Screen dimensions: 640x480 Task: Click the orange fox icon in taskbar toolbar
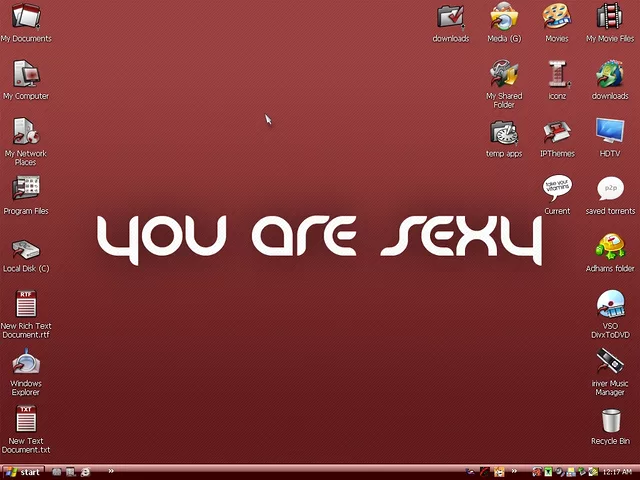click(499, 472)
